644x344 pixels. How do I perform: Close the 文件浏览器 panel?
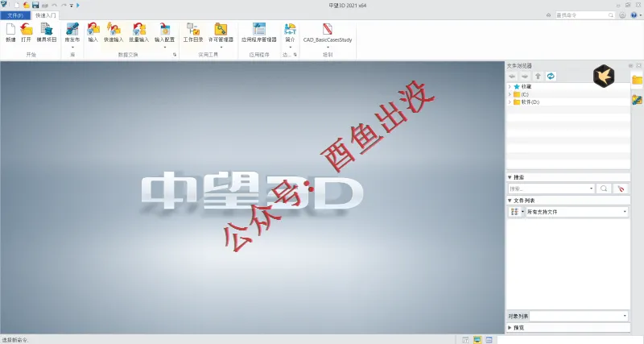point(638,66)
